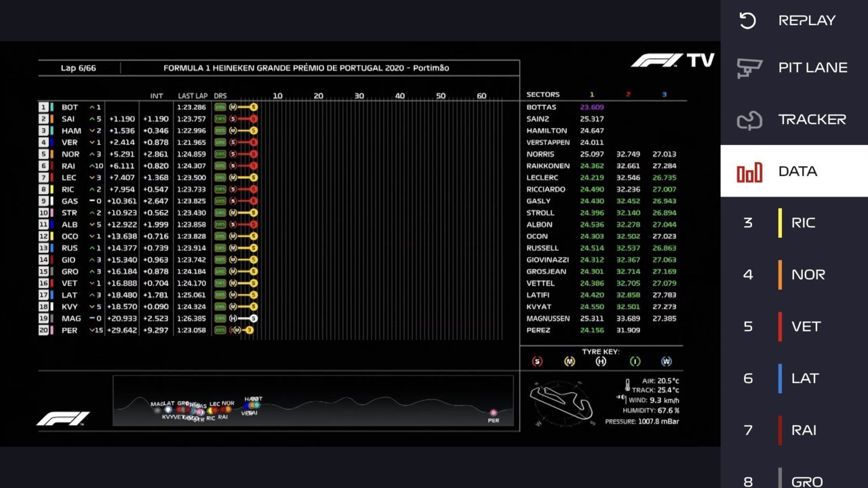Click the hard tyre key icon
Image resolution: width=868 pixels, height=488 pixels.
[601, 362]
